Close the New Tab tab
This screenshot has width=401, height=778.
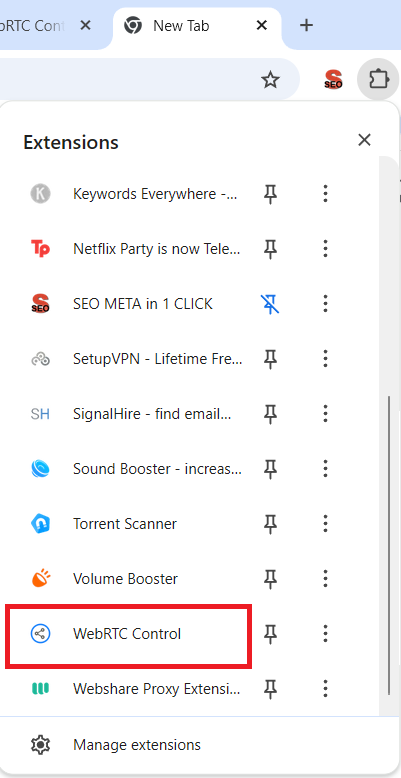pyautogui.click(x=262, y=25)
